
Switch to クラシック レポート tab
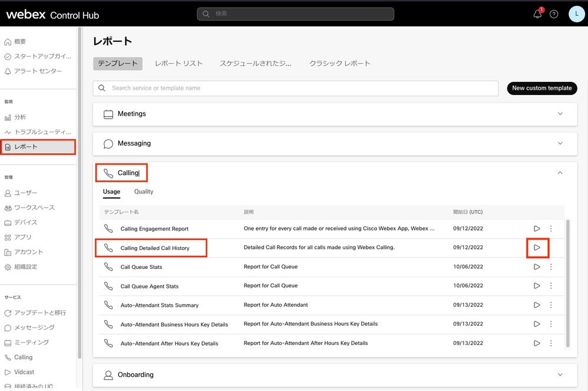tap(340, 64)
